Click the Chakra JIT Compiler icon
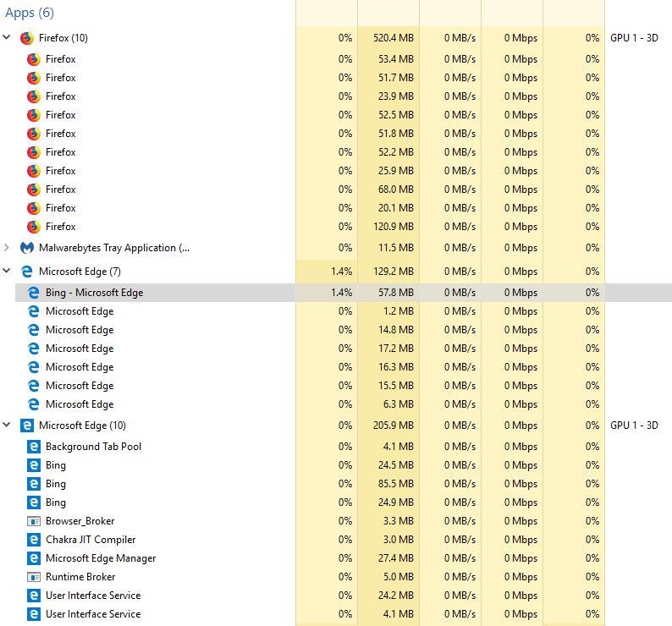 (x=33, y=540)
